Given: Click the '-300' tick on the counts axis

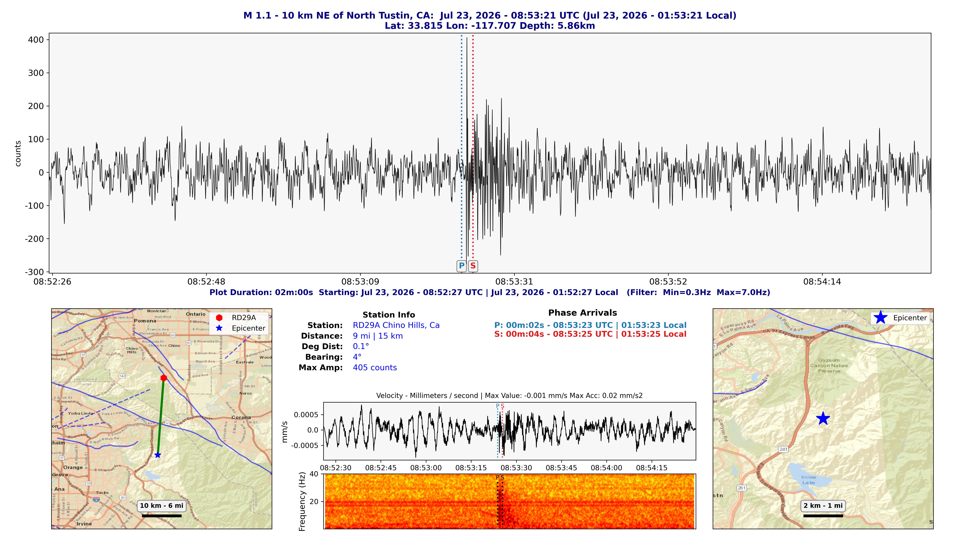Looking at the screenshot, I should 34,272.
